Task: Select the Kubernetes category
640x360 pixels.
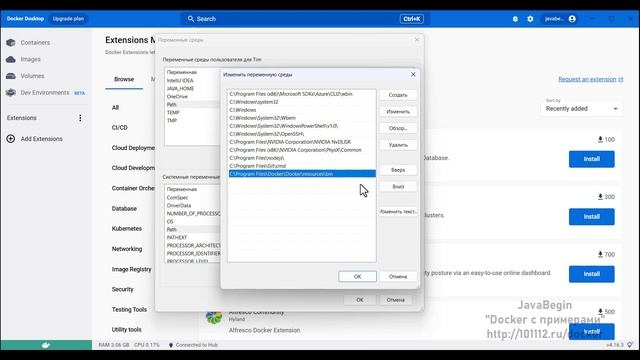Action: [127, 229]
